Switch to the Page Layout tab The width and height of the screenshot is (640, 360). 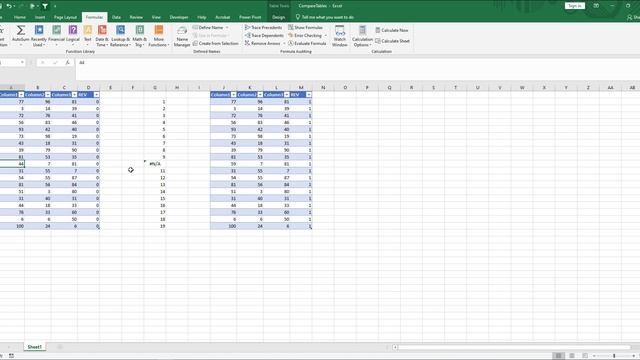65,17
